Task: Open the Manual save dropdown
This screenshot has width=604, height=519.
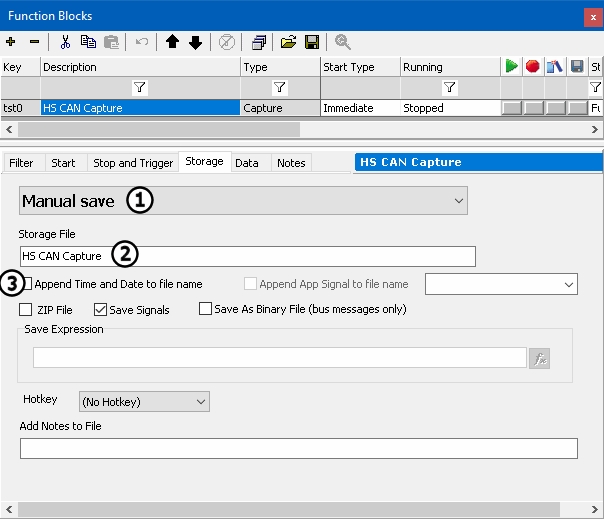Action: click(243, 201)
